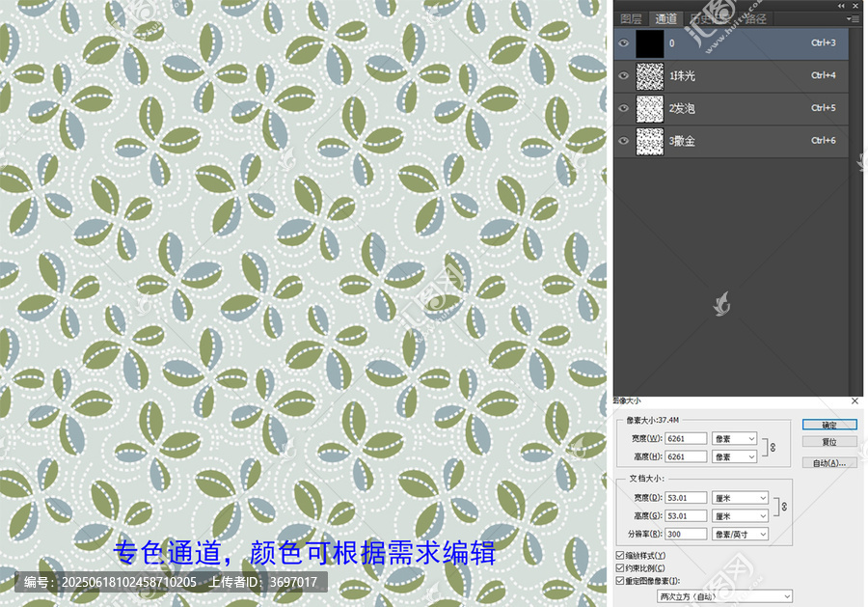The image size is (868, 607).
Task: Click the resolution field showing 300
Action: click(x=686, y=534)
